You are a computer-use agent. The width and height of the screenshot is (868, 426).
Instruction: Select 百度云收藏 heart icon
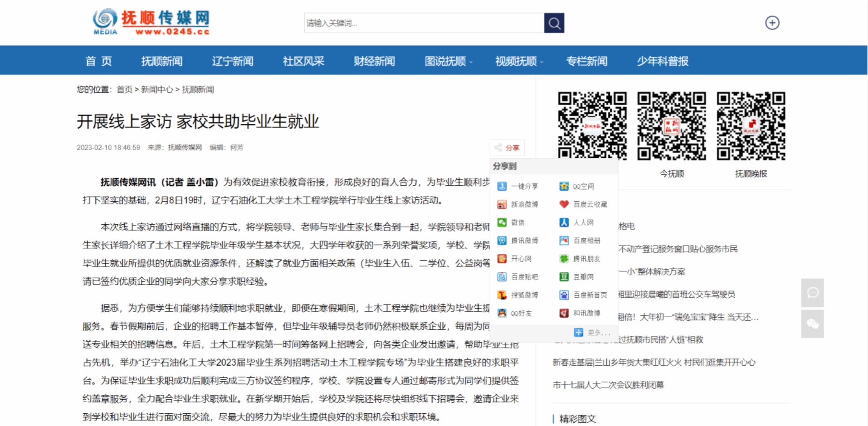click(564, 204)
